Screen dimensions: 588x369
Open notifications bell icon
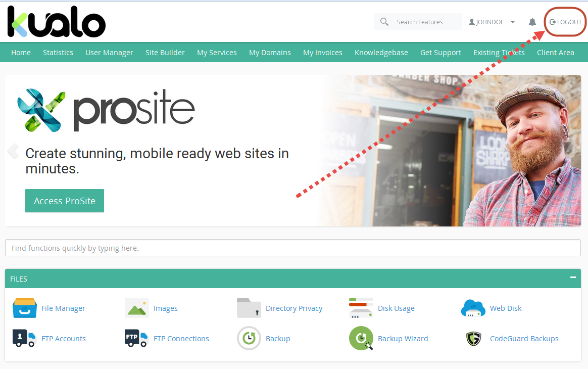click(532, 22)
